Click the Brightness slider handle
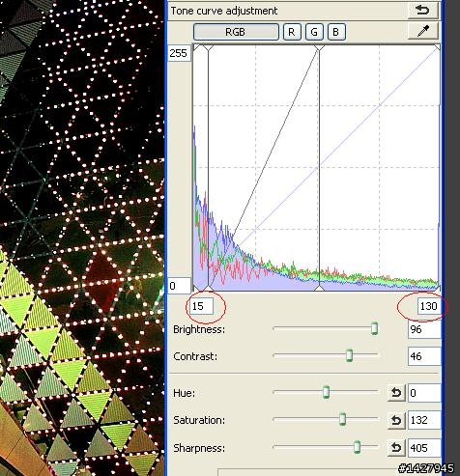This screenshot has height=476, width=460. [374, 328]
